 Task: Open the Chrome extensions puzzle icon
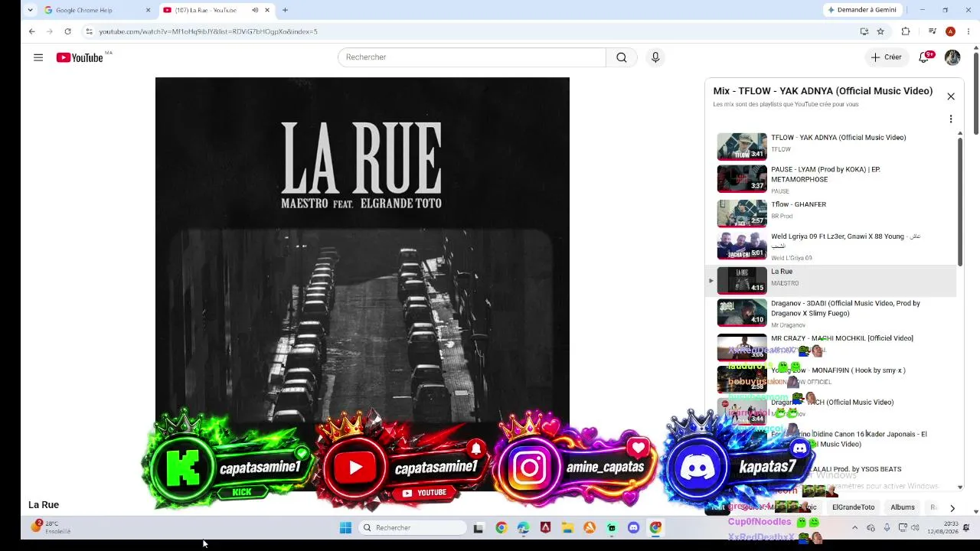906,31
